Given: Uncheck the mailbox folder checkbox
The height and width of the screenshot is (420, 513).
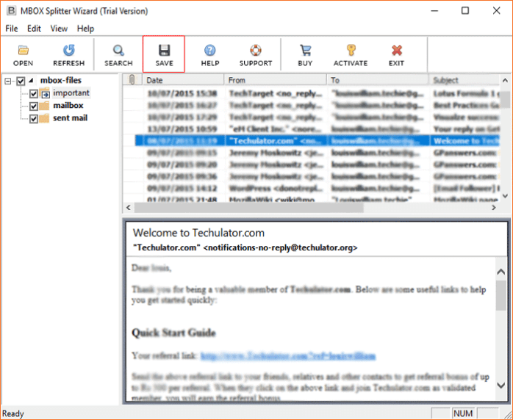Looking at the screenshot, I should 34,106.
